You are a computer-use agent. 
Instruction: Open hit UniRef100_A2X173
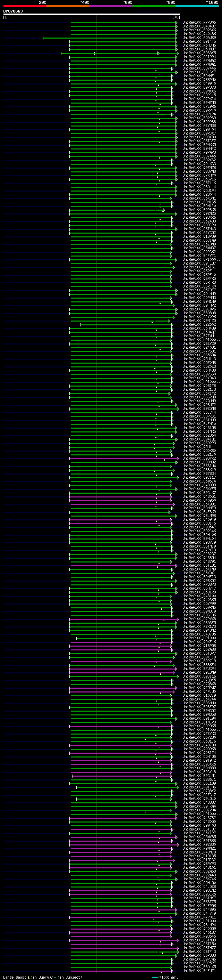(x=199, y=626)
